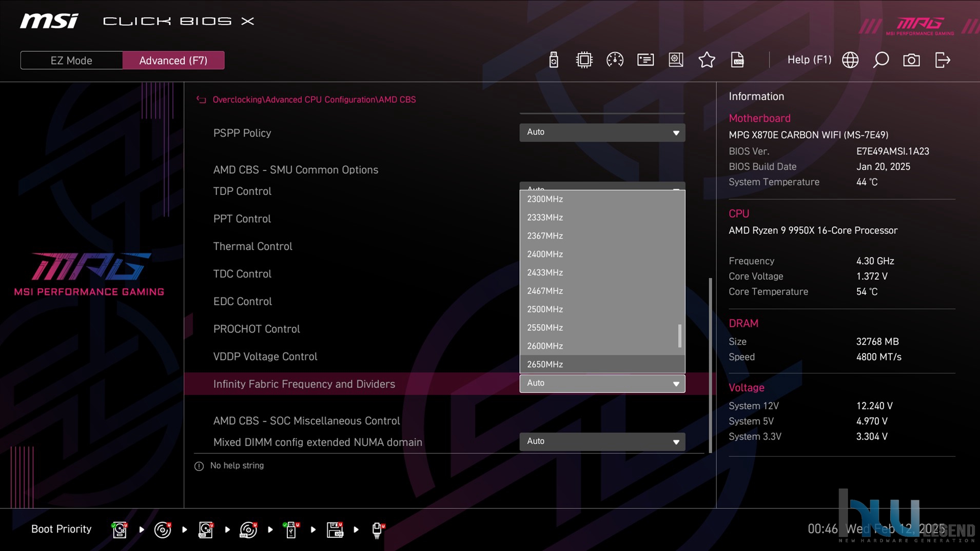Viewport: 980px width, 551px height.
Task: Open VDDP Voltage Control setting
Action: (265, 357)
